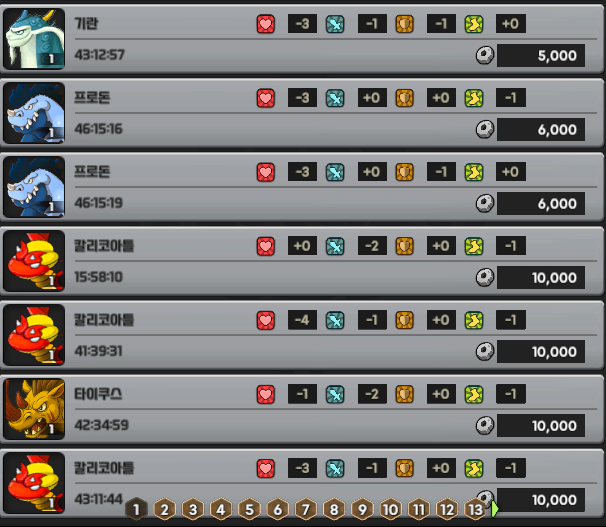The image size is (606, 527).
Task: Go to page 7
Action: 306,509
